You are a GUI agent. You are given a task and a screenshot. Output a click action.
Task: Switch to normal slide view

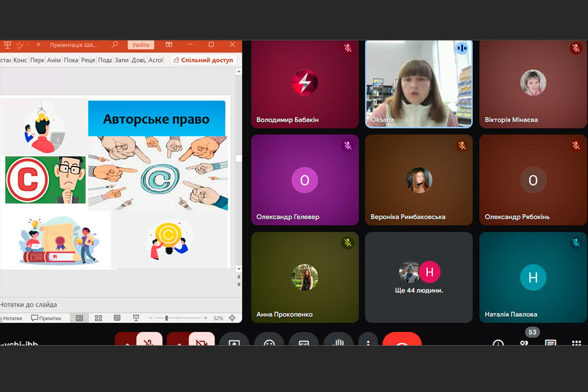pyautogui.click(x=79, y=318)
